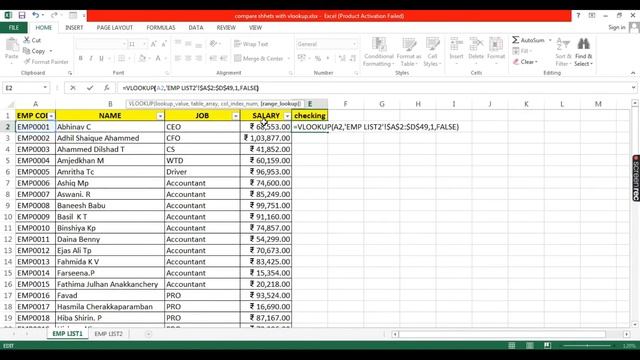Screen dimensions: 640x360
Task: Open Find & Select binoculars menu
Action: tap(584, 52)
